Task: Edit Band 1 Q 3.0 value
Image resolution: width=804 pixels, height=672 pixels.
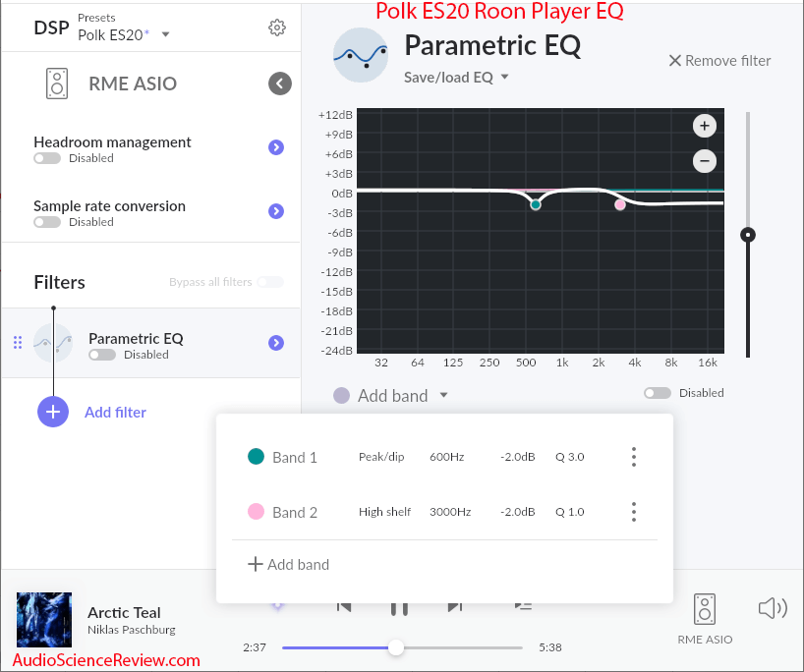Action: (x=570, y=457)
